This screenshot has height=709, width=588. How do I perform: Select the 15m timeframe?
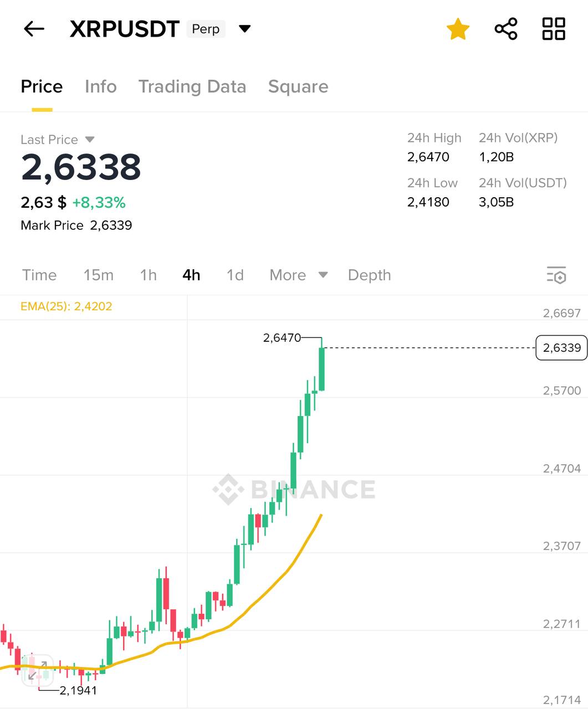click(x=98, y=275)
